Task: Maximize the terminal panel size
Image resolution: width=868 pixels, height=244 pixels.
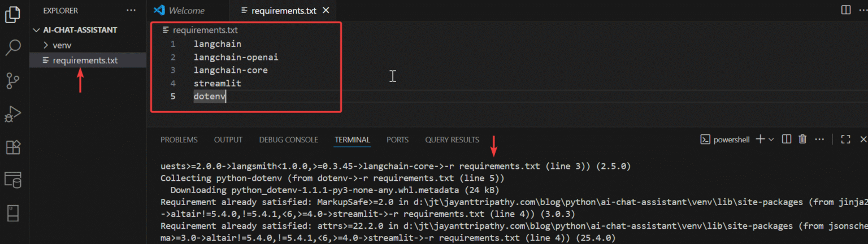Action: click(846, 139)
